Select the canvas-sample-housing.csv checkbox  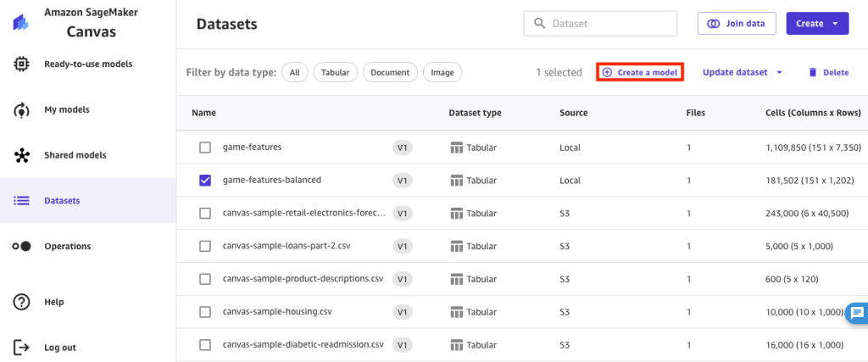click(205, 312)
